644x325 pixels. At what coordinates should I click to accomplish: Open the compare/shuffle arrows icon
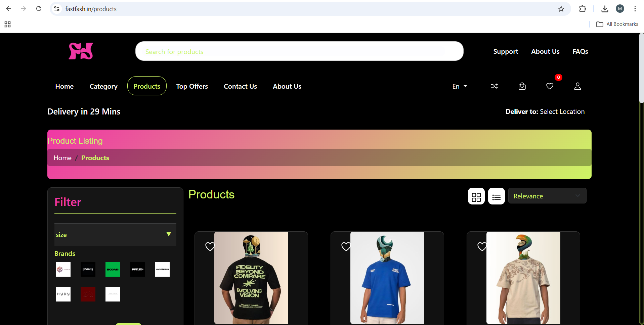(x=494, y=86)
